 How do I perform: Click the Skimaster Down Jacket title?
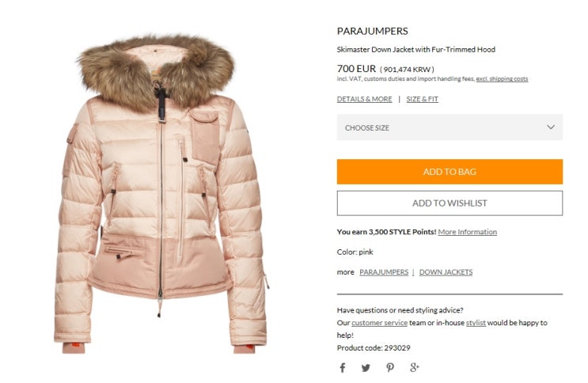tap(416, 50)
